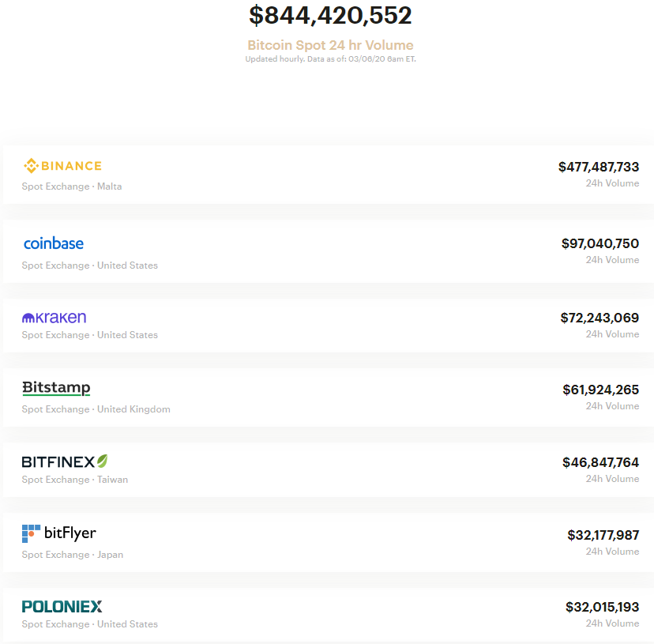
Task: Click the Binance diamond symbol
Action: (x=31, y=165)
